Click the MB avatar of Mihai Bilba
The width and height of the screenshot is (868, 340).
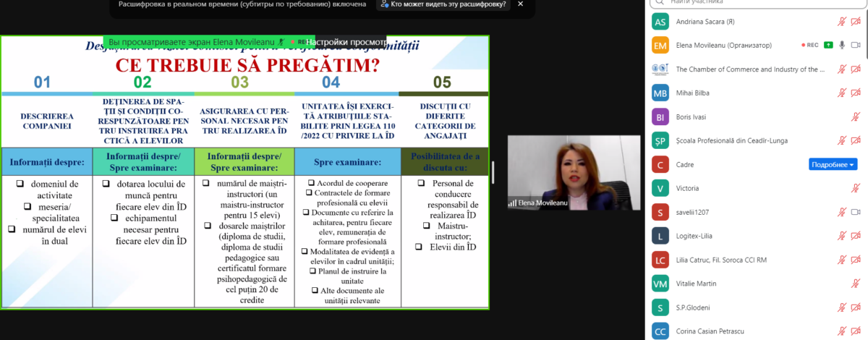click(660, 93)
